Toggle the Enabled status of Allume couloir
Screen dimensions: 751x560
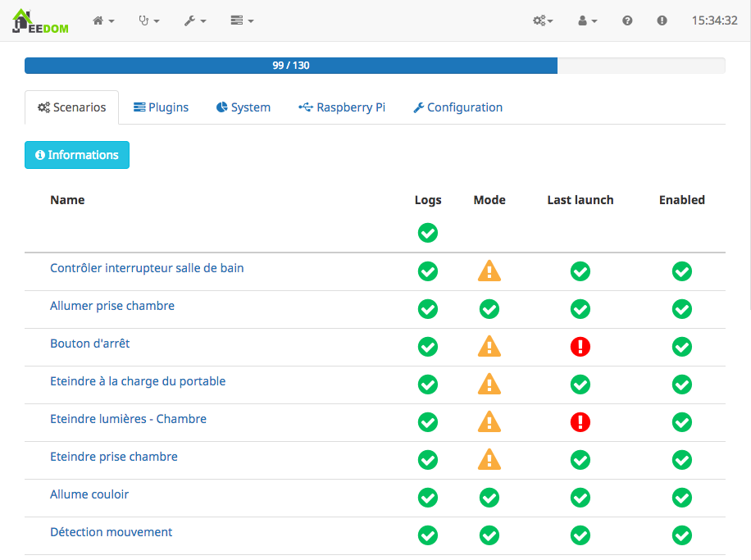[x=681, y=498]
